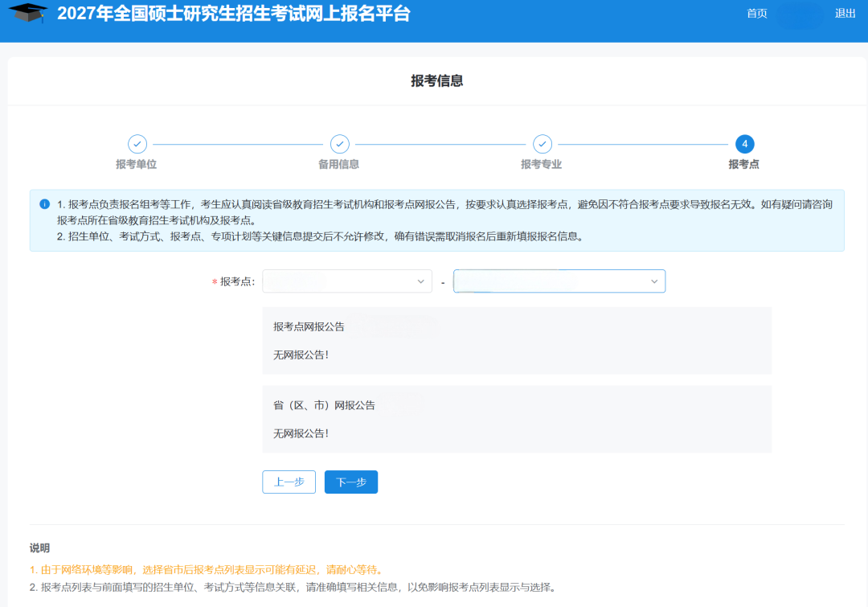
Task: Click the orange note about 网络环境等影响
Action: [x=207, y=570]
